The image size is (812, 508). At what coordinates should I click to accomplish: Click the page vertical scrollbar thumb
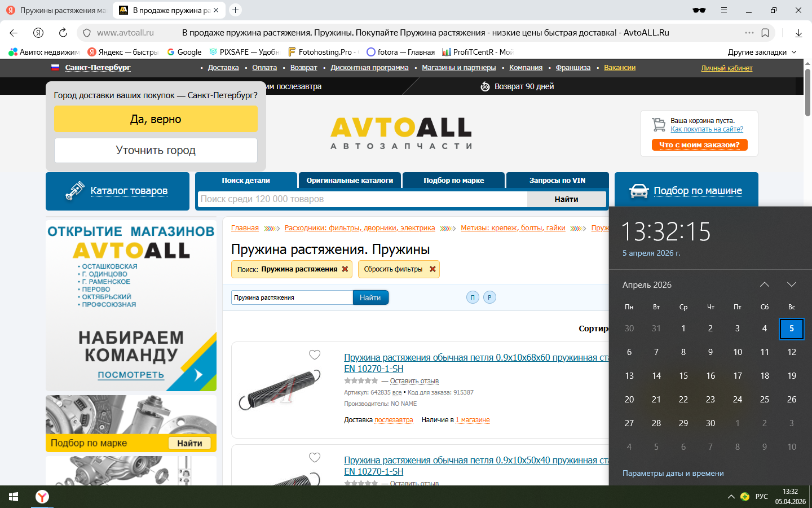click(807, 92)
